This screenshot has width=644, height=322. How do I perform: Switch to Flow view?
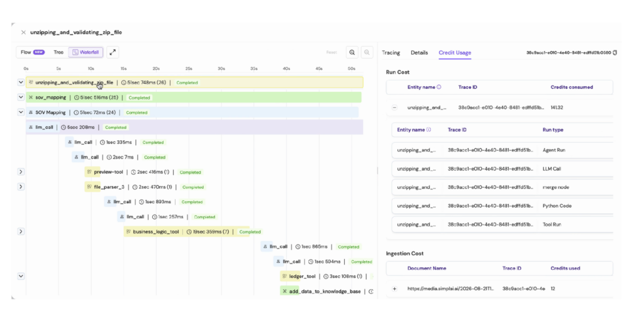tap(33, 52)
